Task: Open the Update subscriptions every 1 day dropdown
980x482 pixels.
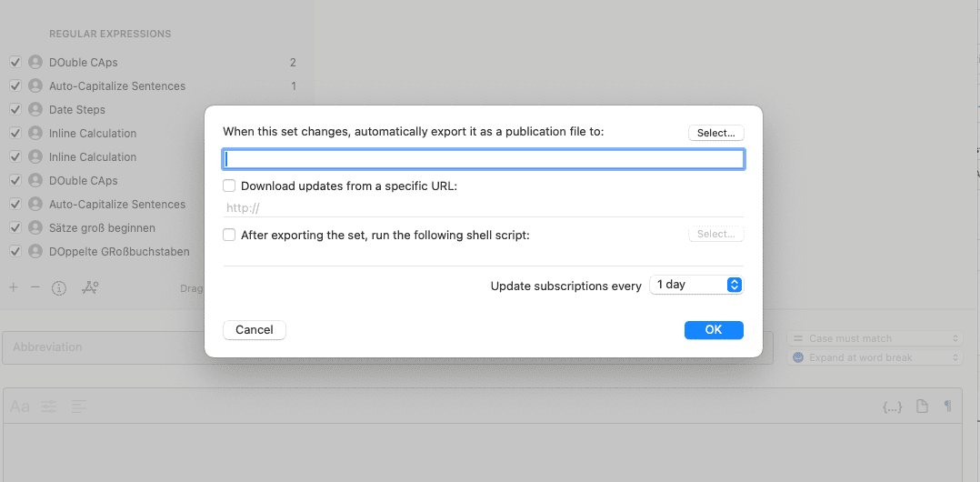Action: coord(696,285)
